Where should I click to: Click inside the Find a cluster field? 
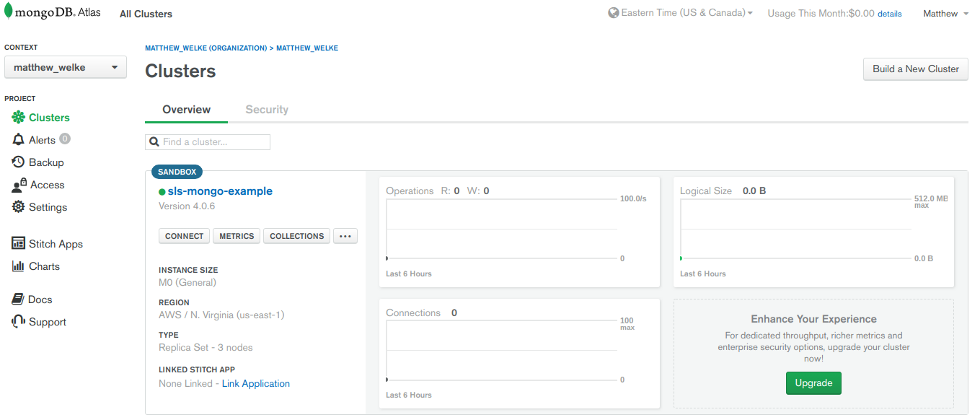pyautogui.click(x=208, y=141)
